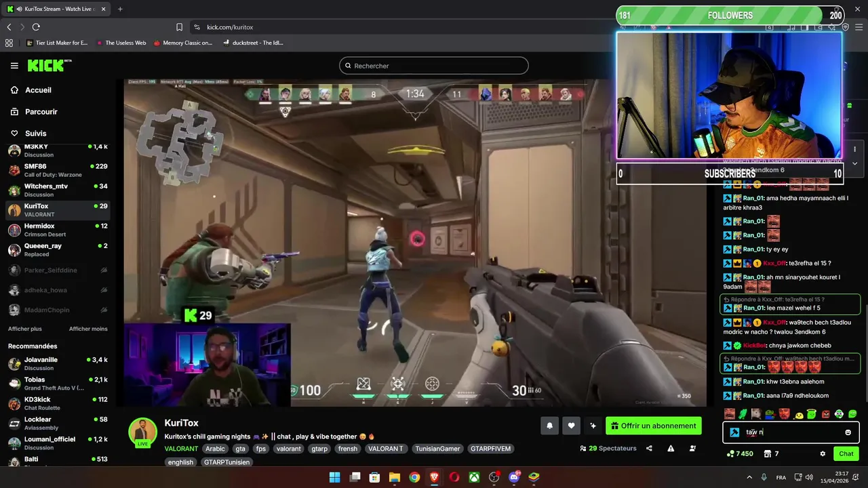Bookmark this page in address bar
The height and width of the screenshot is (488, 868).
179,27
